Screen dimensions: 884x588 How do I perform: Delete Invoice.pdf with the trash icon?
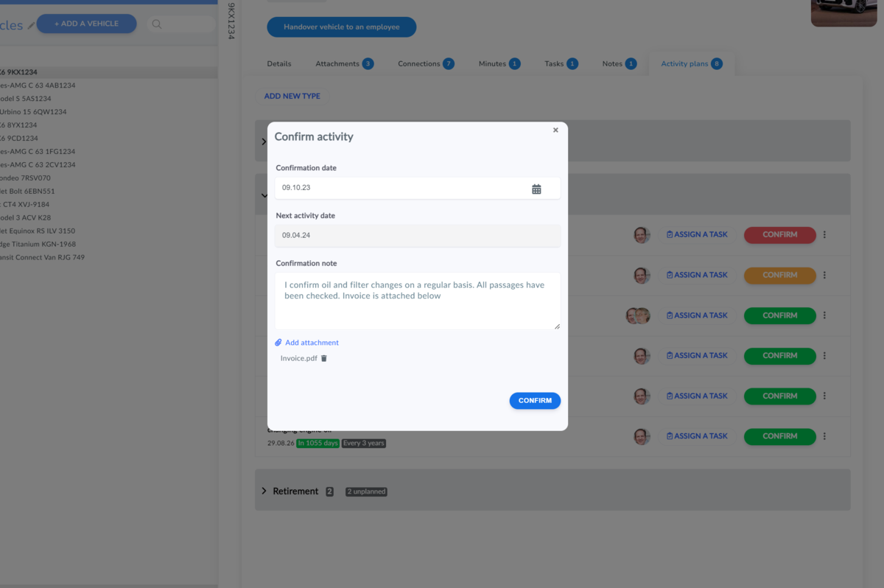pos(324,358)
